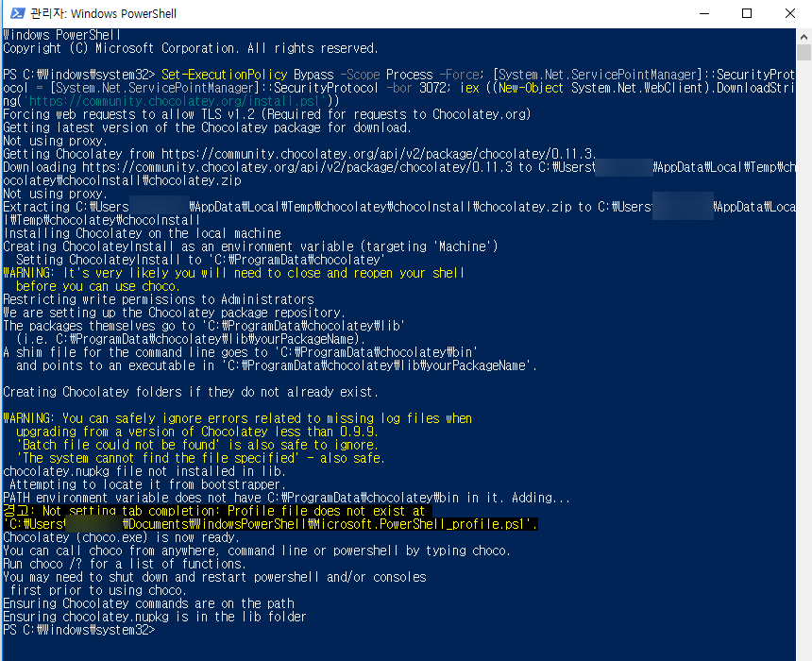Click 'Run choco /? for a list of functions.' line

[x=125, y=564]
